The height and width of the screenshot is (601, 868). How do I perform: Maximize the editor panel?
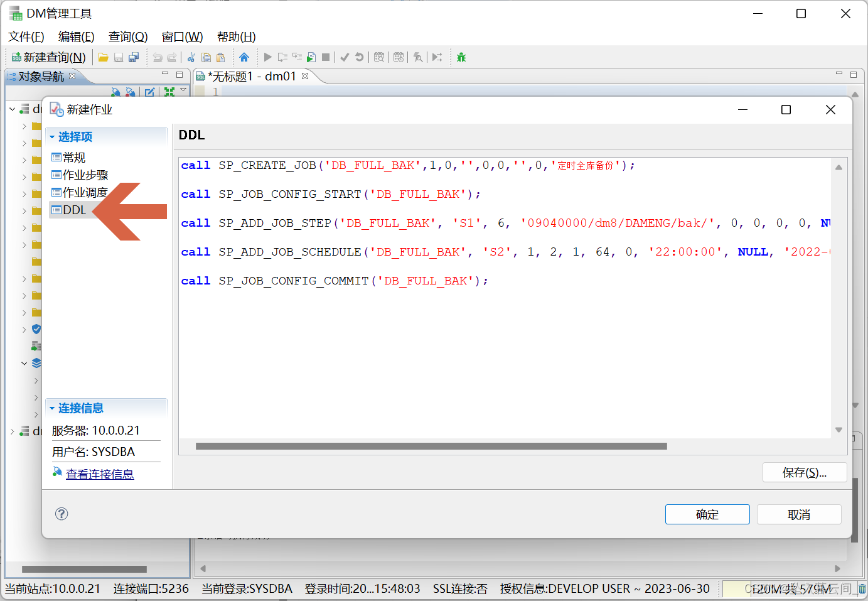(854, 74)
